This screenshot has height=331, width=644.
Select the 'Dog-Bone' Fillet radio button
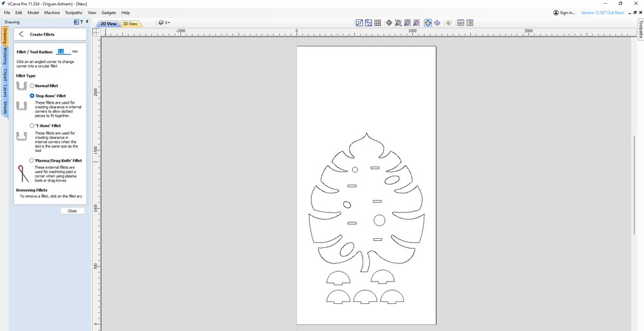pos(32,96)
